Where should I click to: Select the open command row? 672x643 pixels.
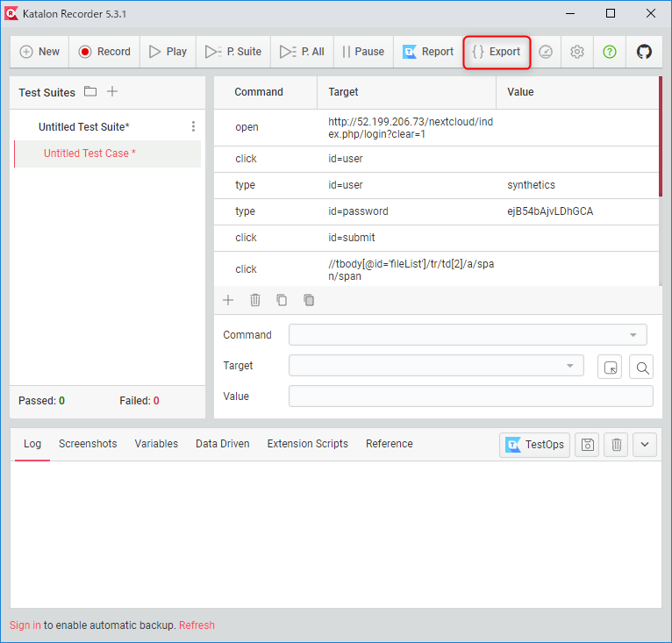point(436,128)
